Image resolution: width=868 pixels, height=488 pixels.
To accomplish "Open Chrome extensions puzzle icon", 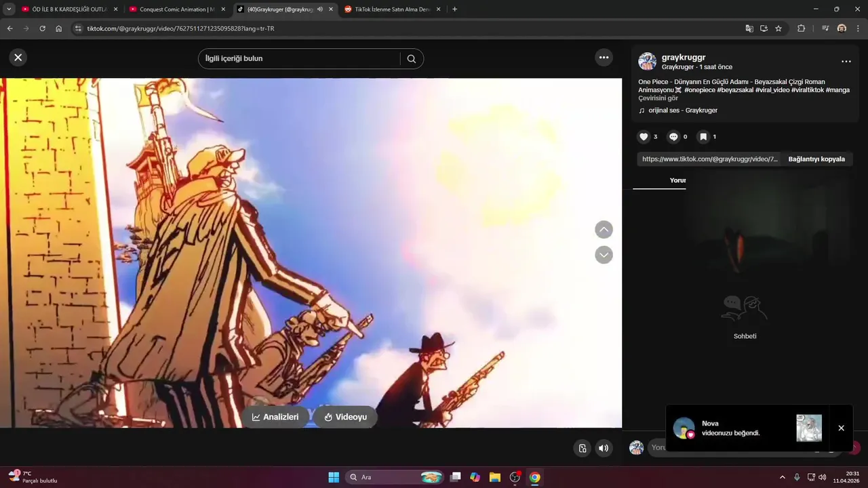I will [x=801, y=28].
